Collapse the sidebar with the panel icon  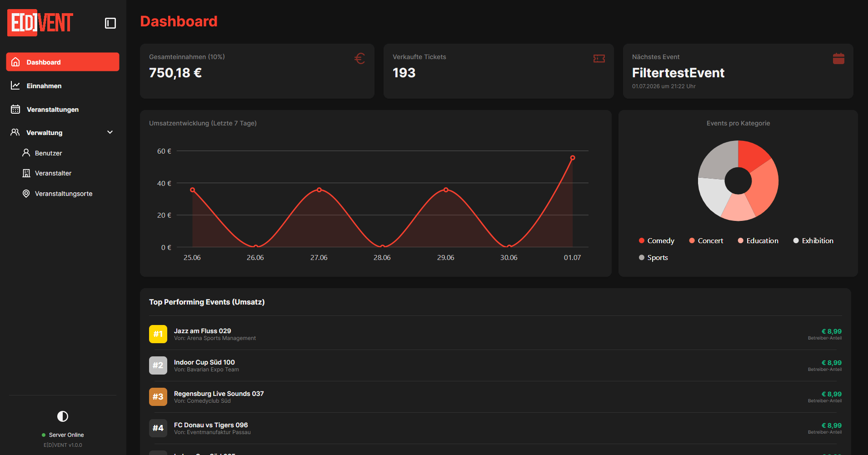[110, 23]
